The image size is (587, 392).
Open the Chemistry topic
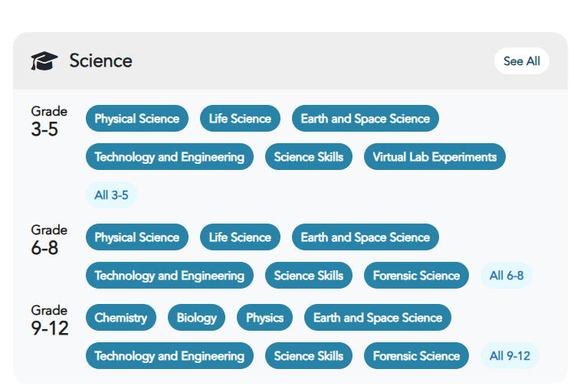121,318
